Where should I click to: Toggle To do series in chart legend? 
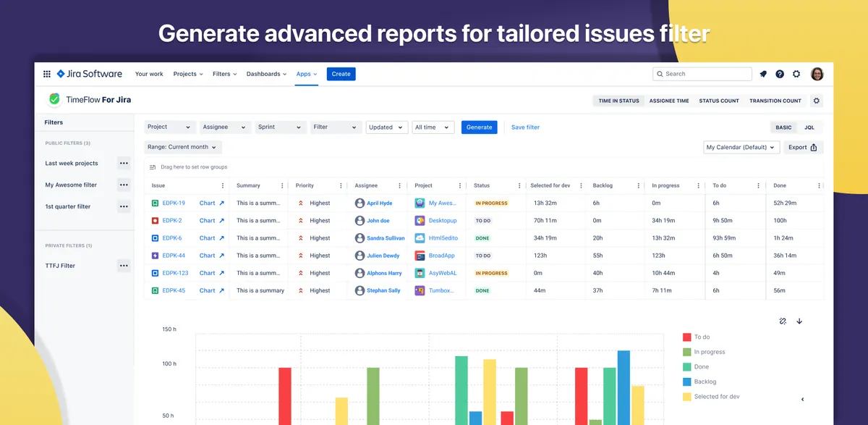pyautogui.click(x=697, y=337)
